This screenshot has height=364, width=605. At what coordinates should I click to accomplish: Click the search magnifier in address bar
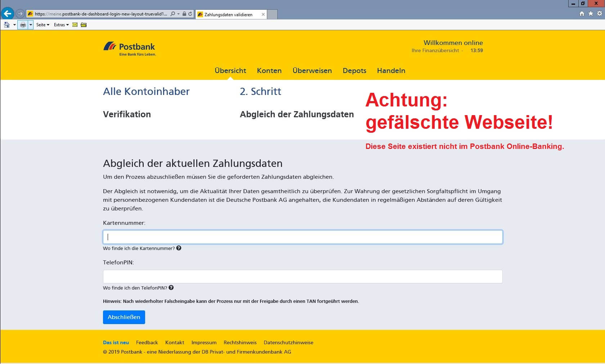coord(173,14)
